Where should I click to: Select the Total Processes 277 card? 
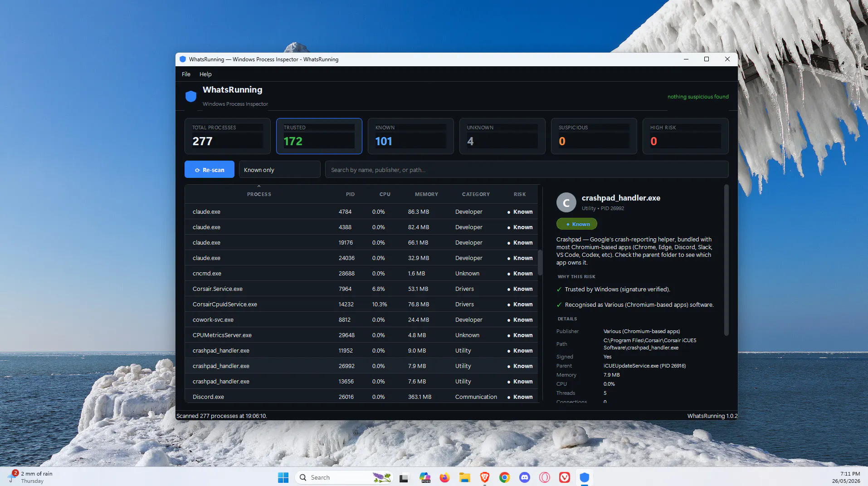coord(227,136)
